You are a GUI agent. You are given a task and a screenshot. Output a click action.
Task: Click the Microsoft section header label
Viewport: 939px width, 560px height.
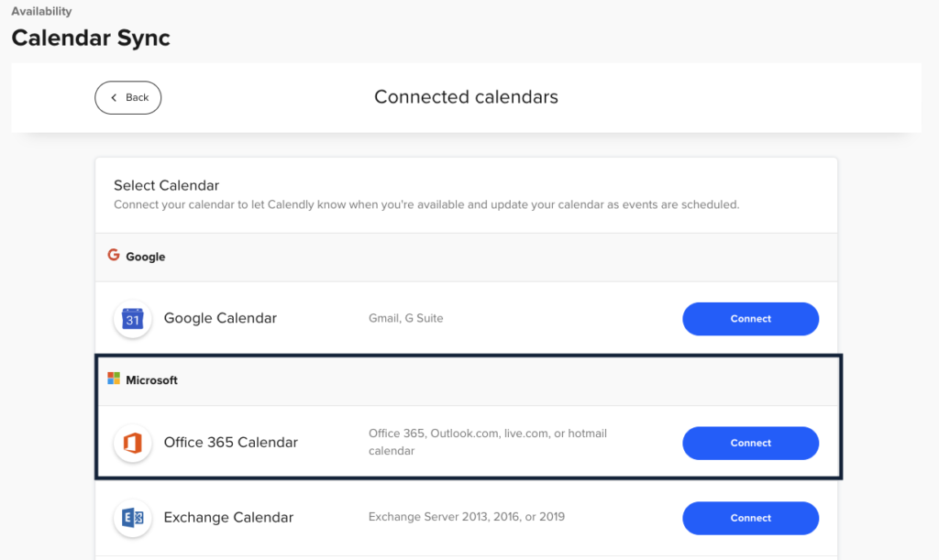[x=151, y=380]
